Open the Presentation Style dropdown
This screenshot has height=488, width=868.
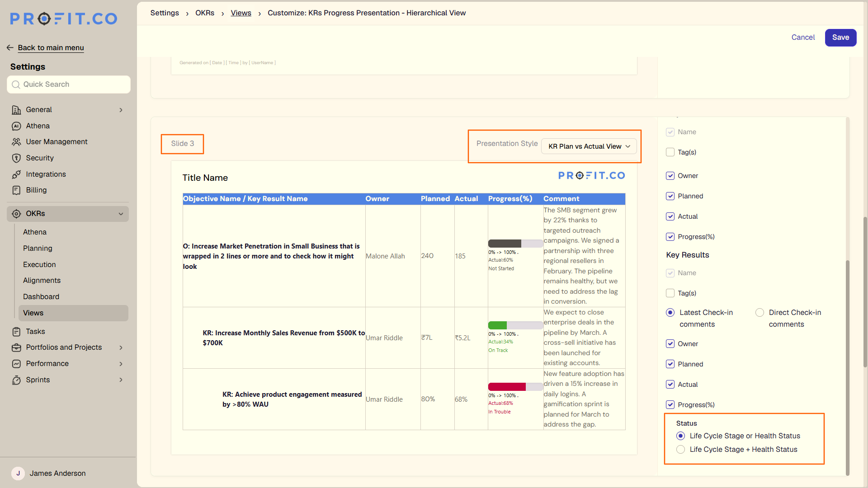[x=589, y=146]
